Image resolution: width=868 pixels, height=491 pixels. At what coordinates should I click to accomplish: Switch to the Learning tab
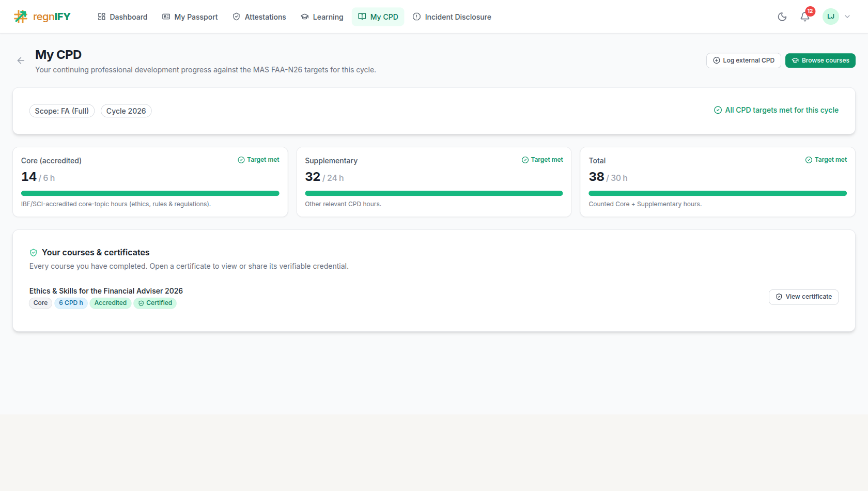(x=322, y=17)
